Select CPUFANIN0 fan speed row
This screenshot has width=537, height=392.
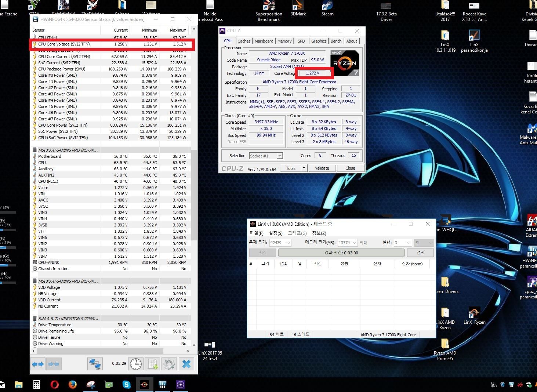click(110, 262)
